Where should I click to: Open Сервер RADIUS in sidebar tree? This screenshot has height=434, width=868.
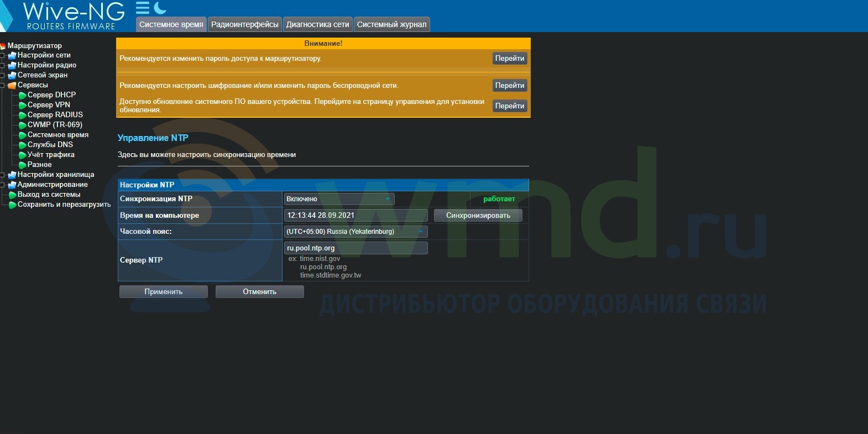pos(55,115)
